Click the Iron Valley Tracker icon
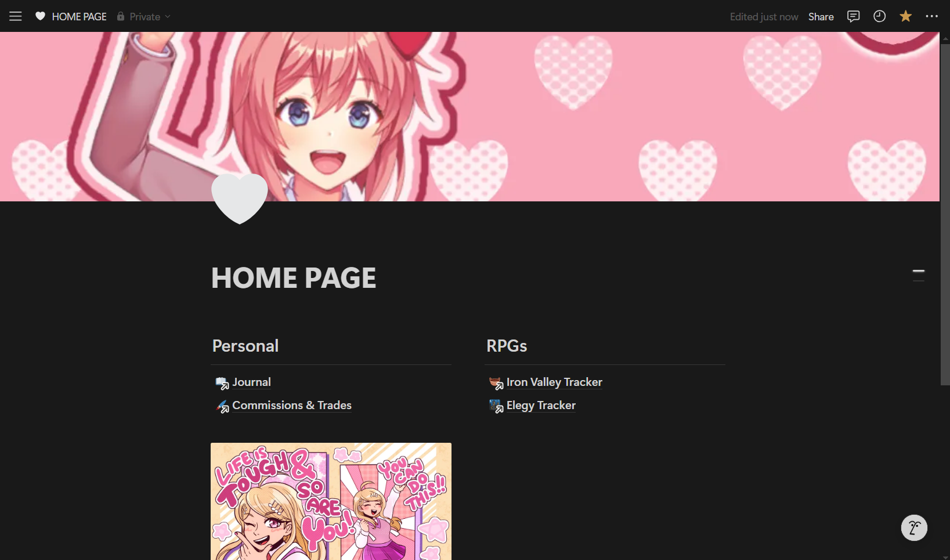The height and width of the screenshot is (560, 950). pos(496,383)
